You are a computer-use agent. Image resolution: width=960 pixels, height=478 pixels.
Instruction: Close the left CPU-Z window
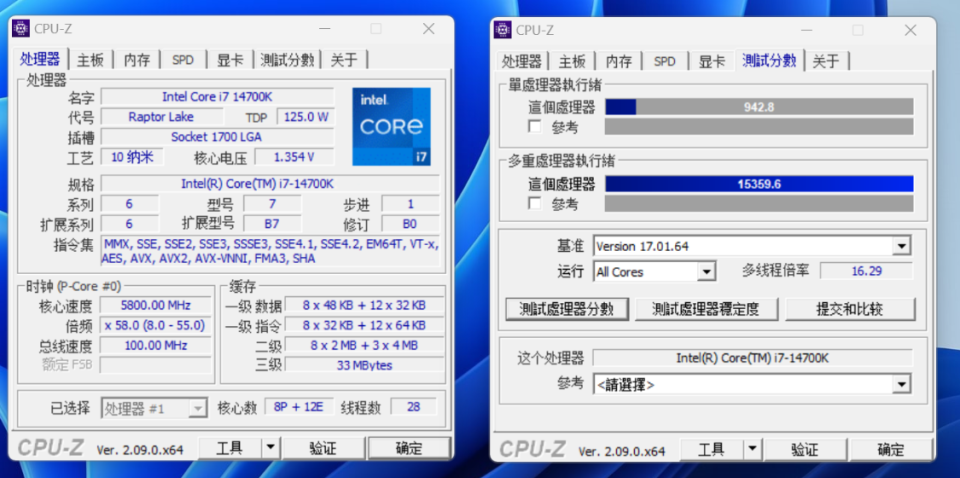[429, 29]
